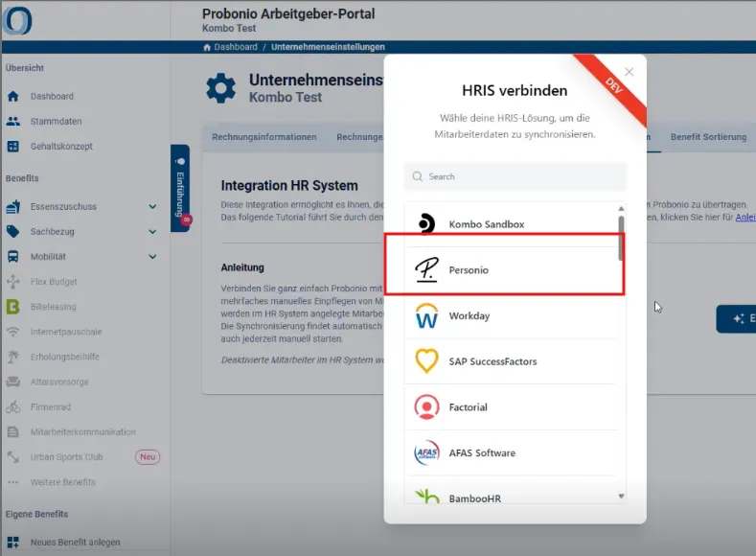Choose Workday from HRIS list
Image resolution: width=756 pixels, height=556 pixels.
pyautogui.click(x=511, y=315)
